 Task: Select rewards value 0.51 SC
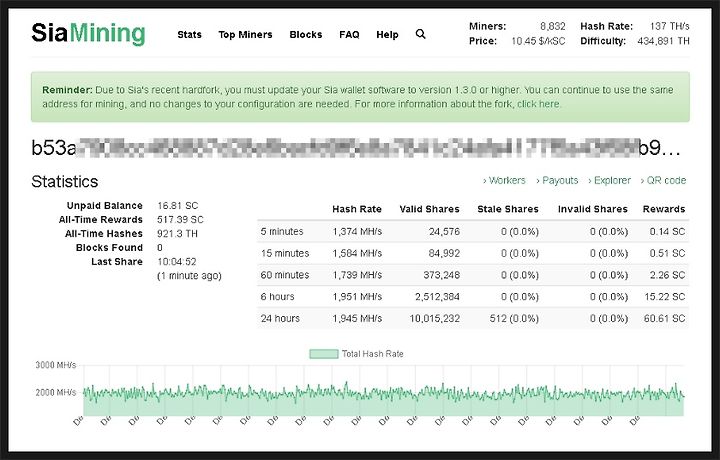click(x=667, y=253)
